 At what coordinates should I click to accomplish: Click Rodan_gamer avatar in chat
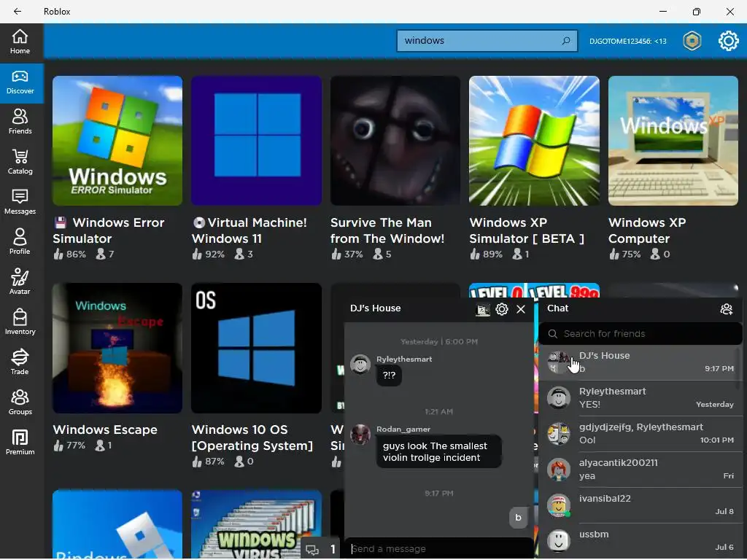tap(360, 435)
